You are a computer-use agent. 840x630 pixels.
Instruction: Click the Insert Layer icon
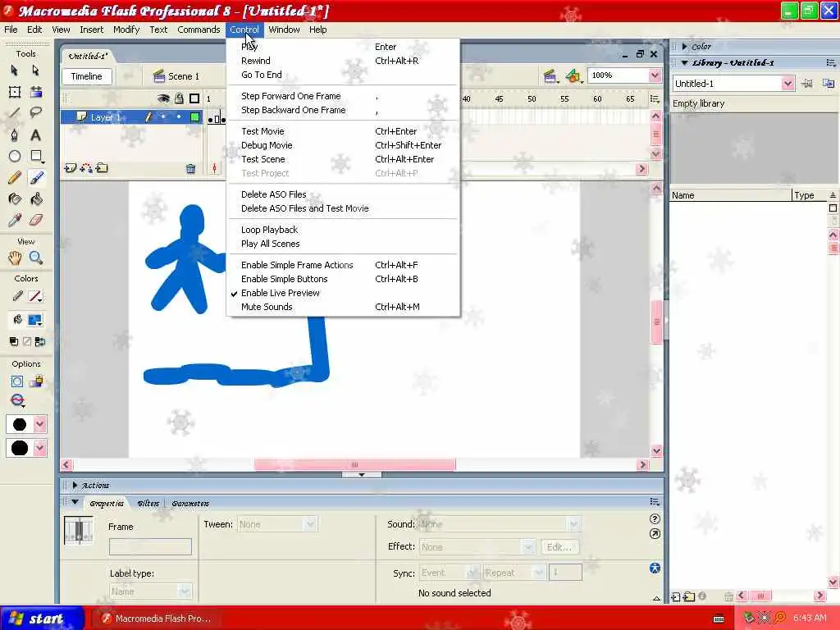71,168
